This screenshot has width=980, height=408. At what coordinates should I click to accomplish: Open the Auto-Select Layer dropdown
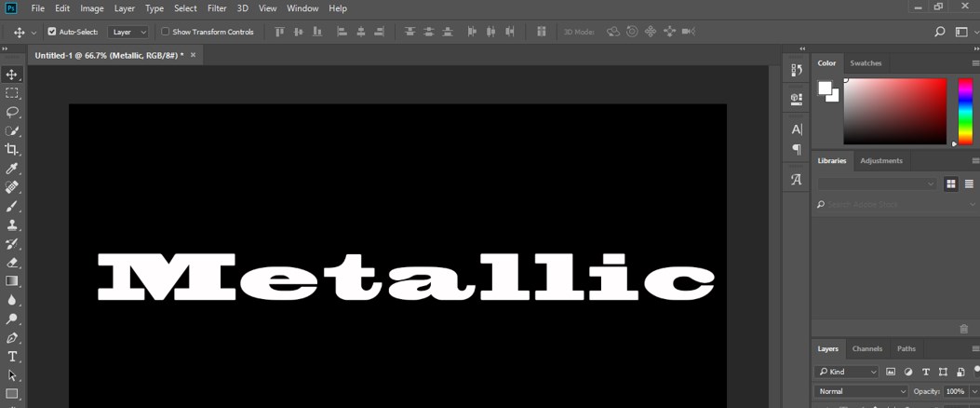click(128, 32)
